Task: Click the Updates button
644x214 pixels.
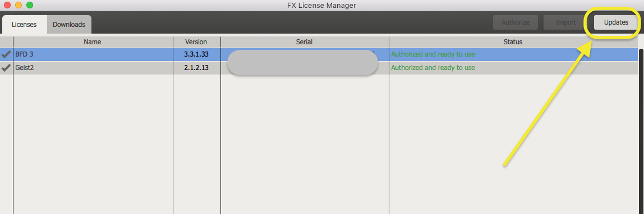Action: click(x=616, y=22)
